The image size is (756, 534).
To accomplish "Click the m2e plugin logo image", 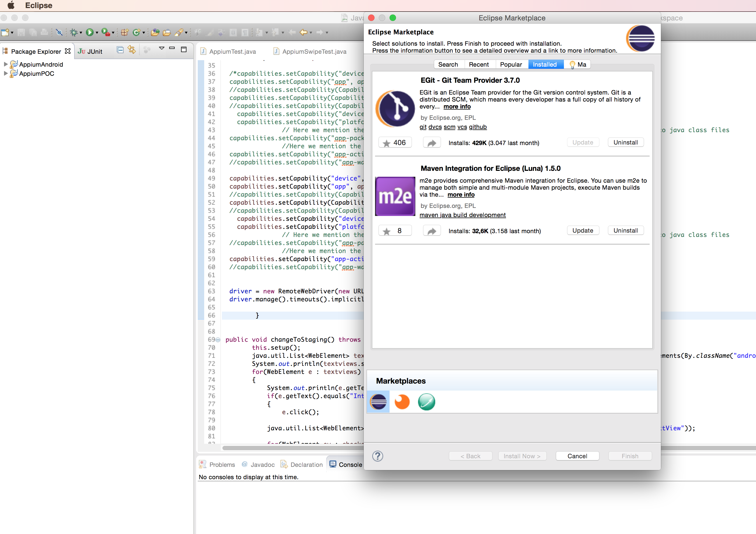I will pyautogui.click(x=395, y=197).
